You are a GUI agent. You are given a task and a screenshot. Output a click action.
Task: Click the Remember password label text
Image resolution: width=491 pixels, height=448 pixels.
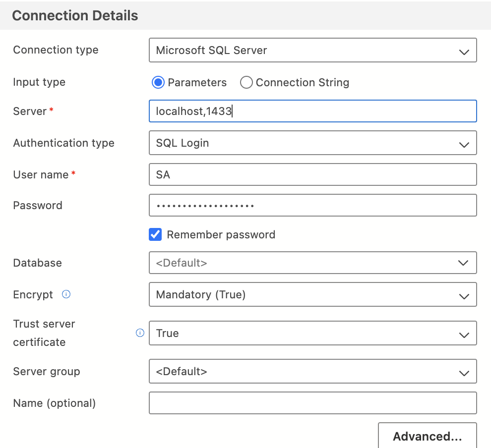tap(221, 234)
